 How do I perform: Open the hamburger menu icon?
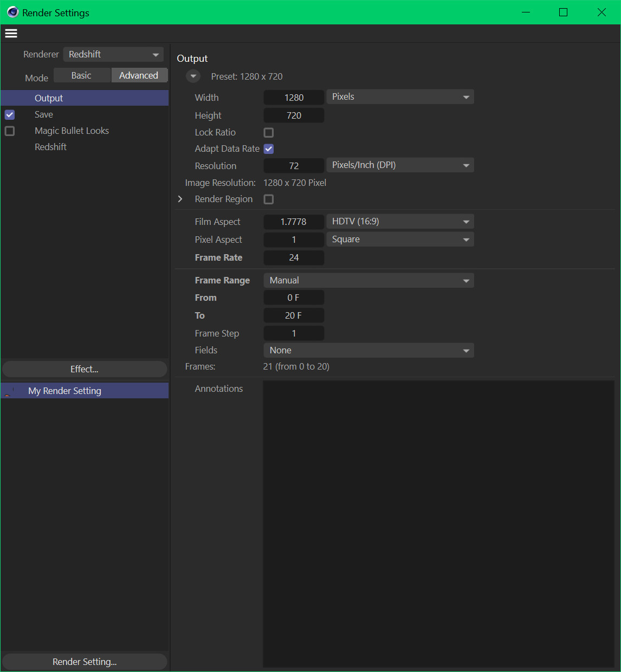click(x=11, y=34)
